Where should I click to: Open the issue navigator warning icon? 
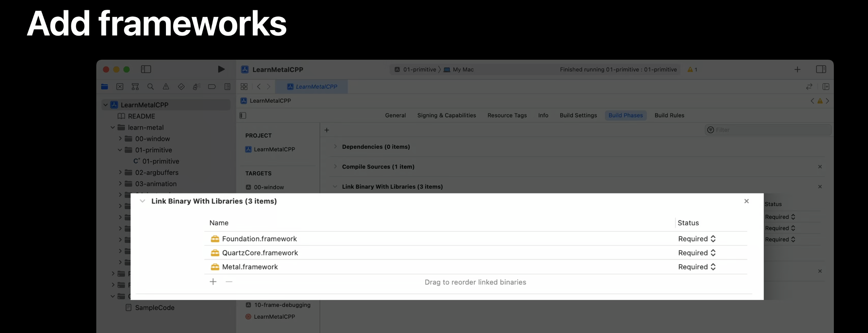click(166, 87)
